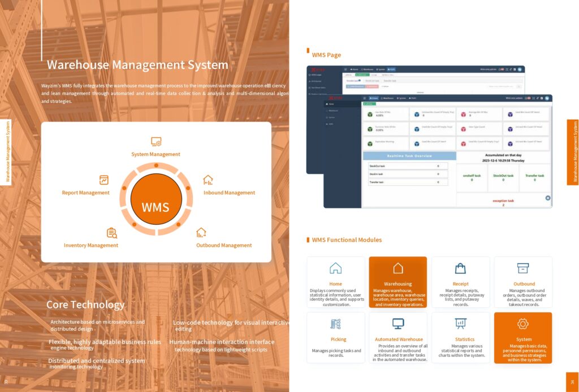Select Home in front WMS window sidebar
The height and width of the screenshot is (392, 579).
[x=342, y=104]
